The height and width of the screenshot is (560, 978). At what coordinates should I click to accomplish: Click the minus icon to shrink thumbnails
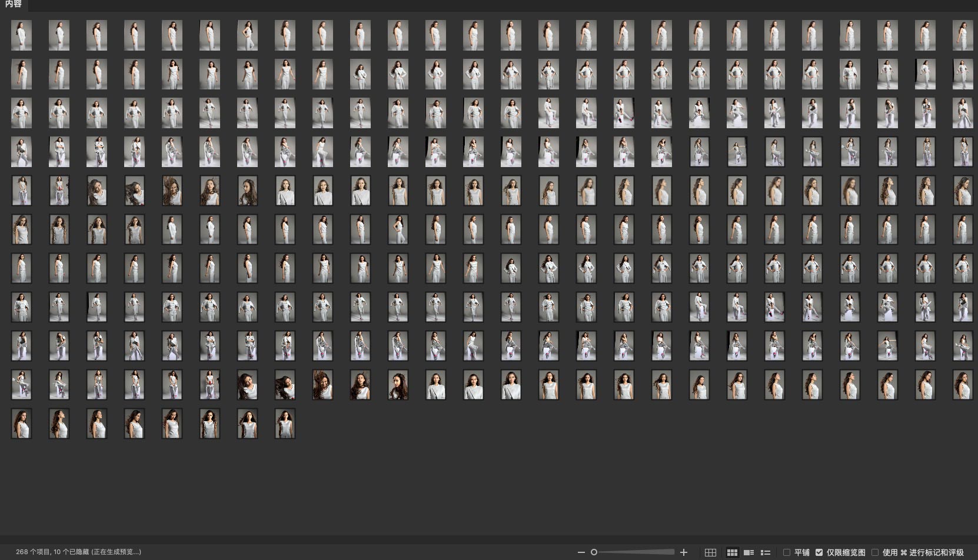(581, 552)
